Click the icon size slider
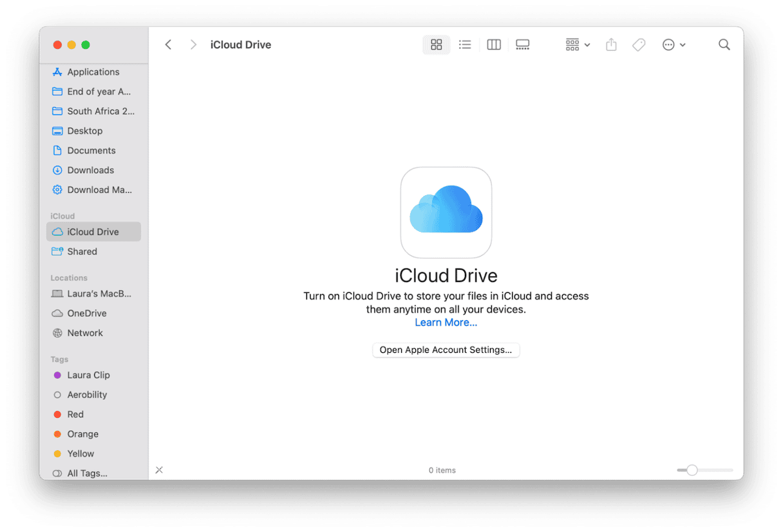Viewport: 783px width, 532px height. [692, 470]
